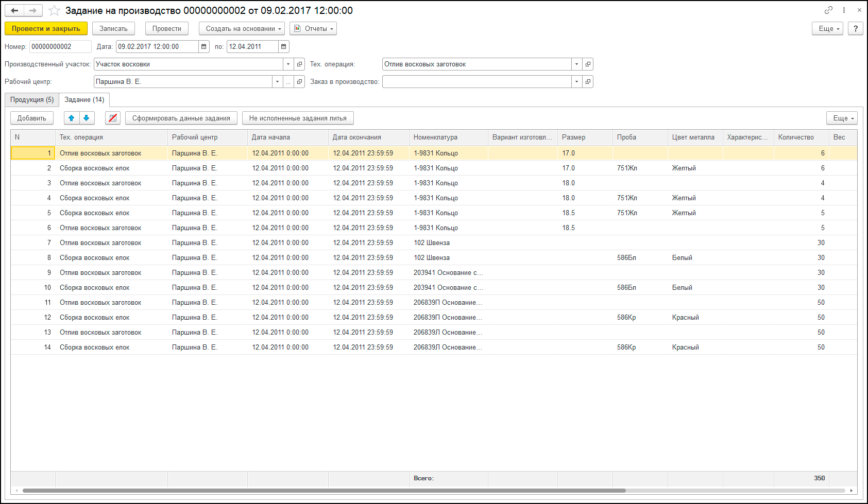Switch to the Продукция (5) tab
868x504 pixels.
coord(32,100)
